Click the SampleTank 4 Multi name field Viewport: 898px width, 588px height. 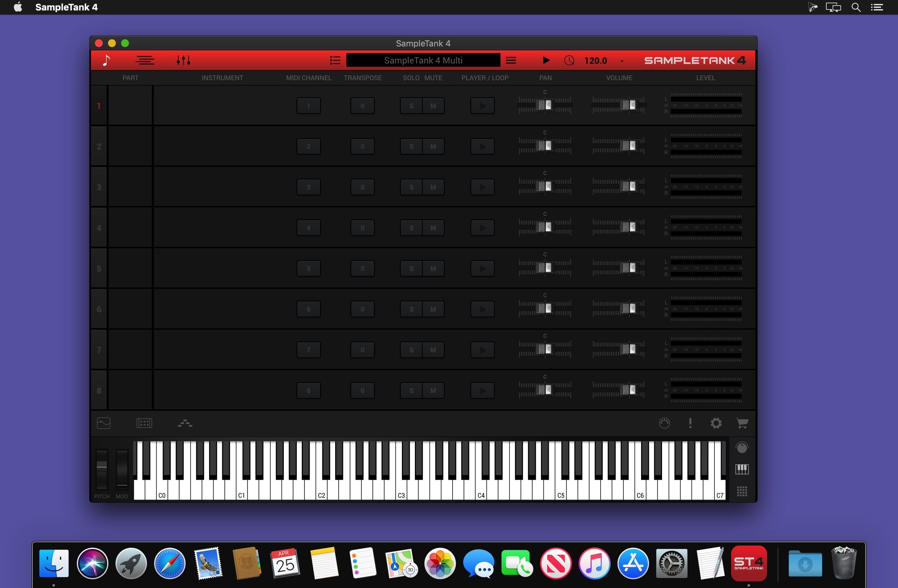pyautogui.click(x=423, y=61)
